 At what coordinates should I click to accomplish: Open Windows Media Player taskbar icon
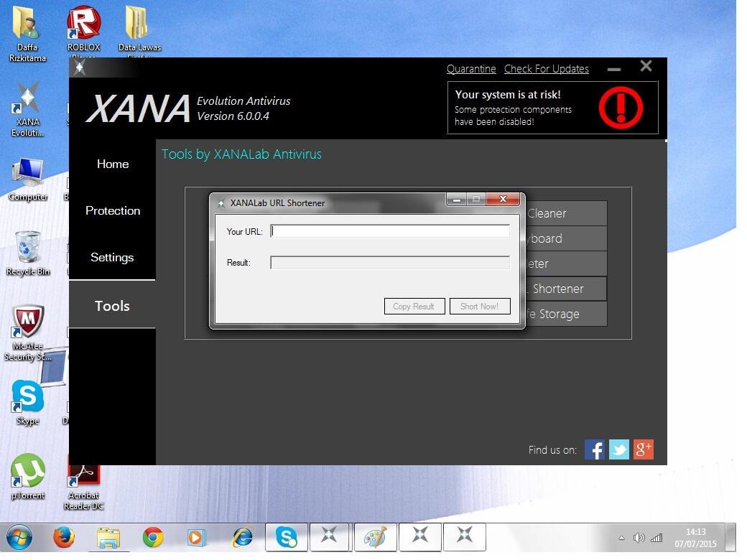(x=196, y=538)
